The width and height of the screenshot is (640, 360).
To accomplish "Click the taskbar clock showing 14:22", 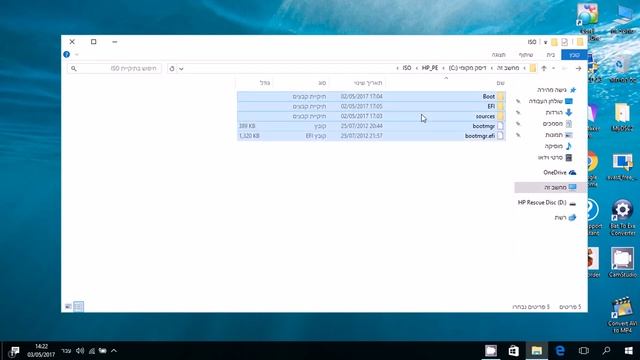I will pos(41,351).
